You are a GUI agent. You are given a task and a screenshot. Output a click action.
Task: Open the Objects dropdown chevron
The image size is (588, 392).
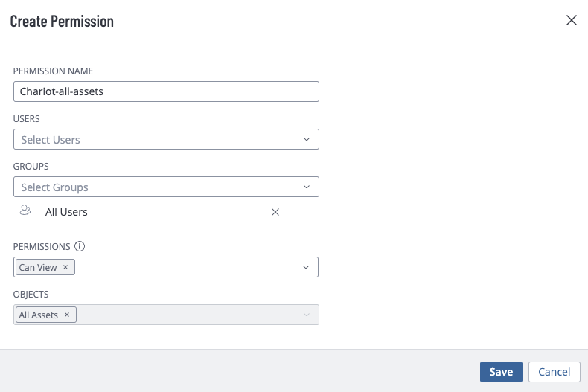307,315
